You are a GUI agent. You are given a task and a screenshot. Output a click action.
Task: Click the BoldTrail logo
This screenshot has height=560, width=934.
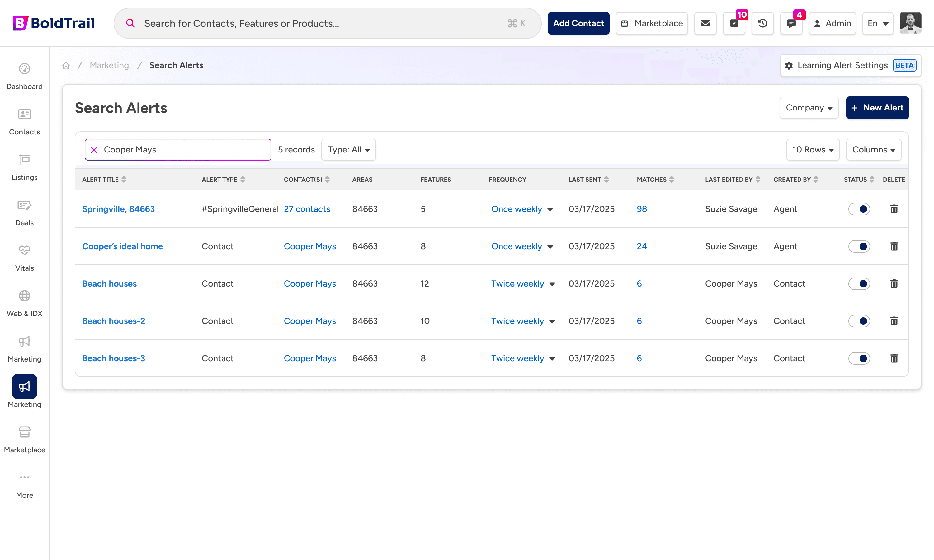click(x=54, y=23)
